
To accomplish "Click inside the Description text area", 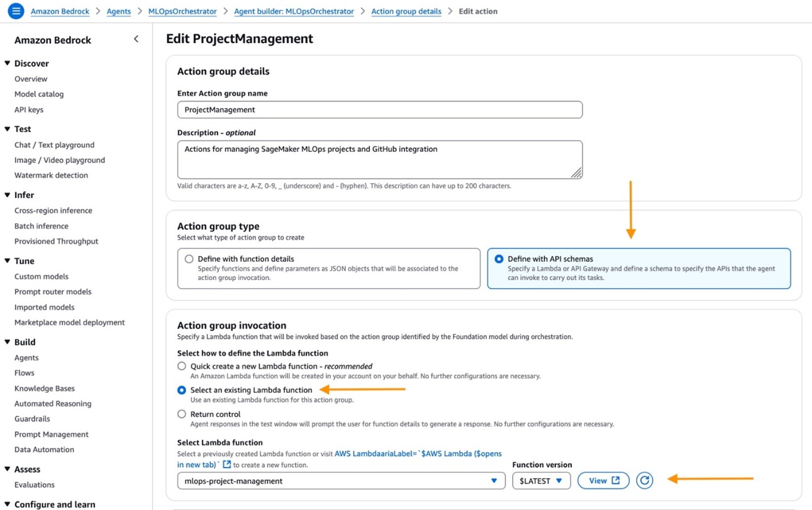I will tap(380, 158).
